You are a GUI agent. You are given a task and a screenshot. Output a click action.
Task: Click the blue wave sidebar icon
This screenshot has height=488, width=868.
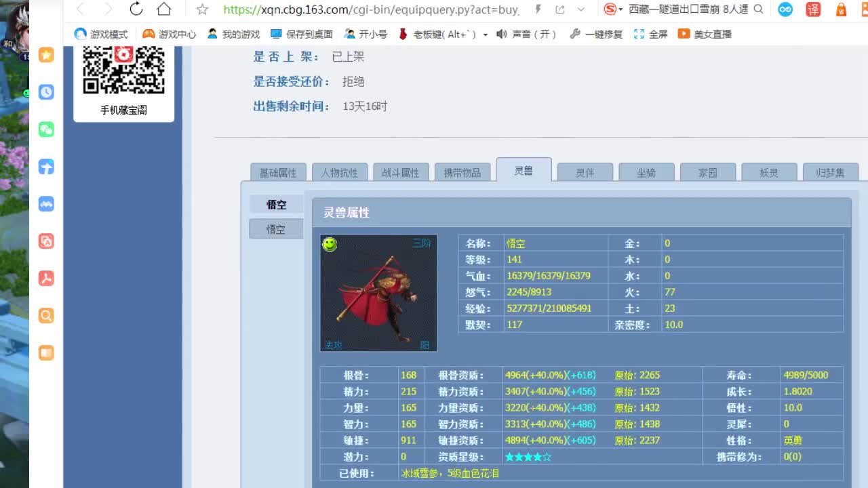click(46, 204)
